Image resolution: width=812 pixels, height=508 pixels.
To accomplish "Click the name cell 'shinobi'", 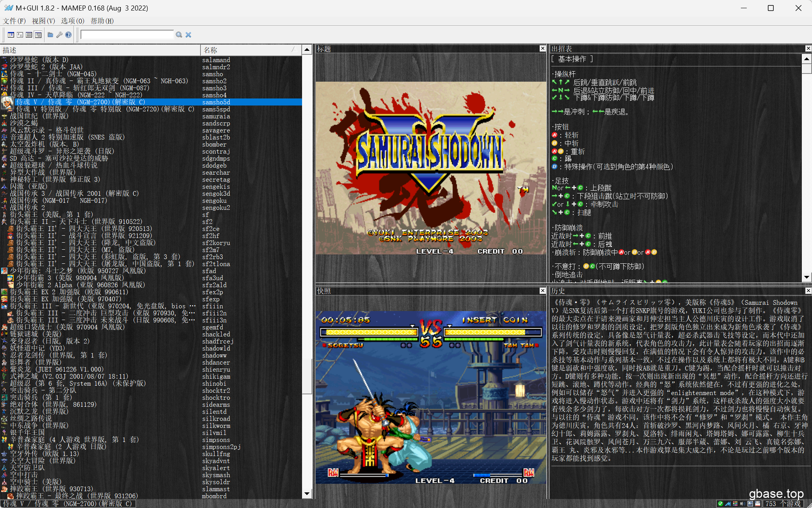I will coord(215,383).
